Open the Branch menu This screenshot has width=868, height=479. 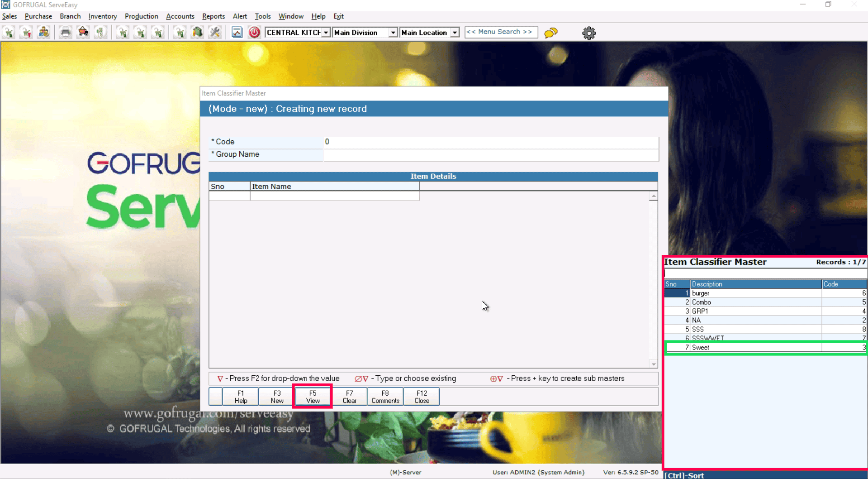70,16
